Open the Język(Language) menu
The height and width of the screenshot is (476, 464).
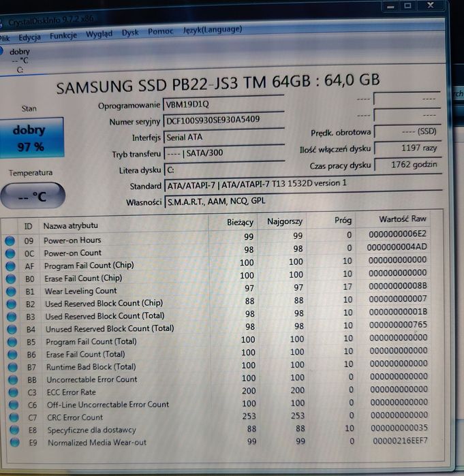coord(213,30)
